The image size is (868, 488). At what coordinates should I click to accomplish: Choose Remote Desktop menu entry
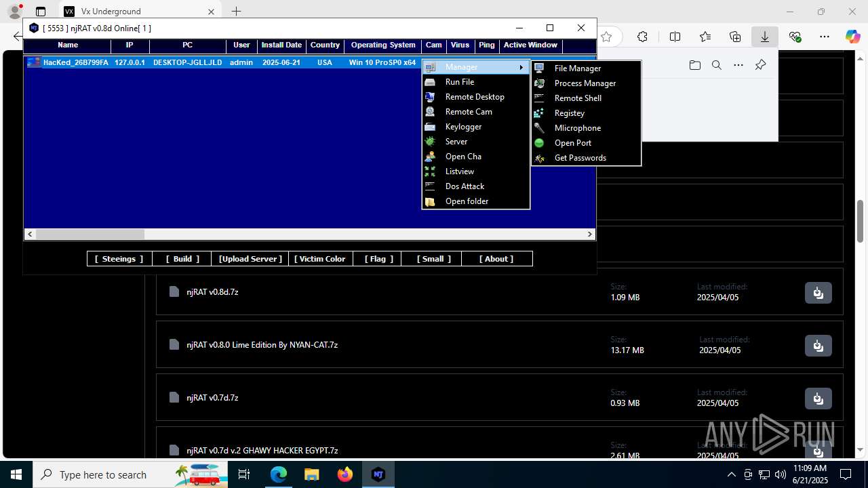[475, 97]
